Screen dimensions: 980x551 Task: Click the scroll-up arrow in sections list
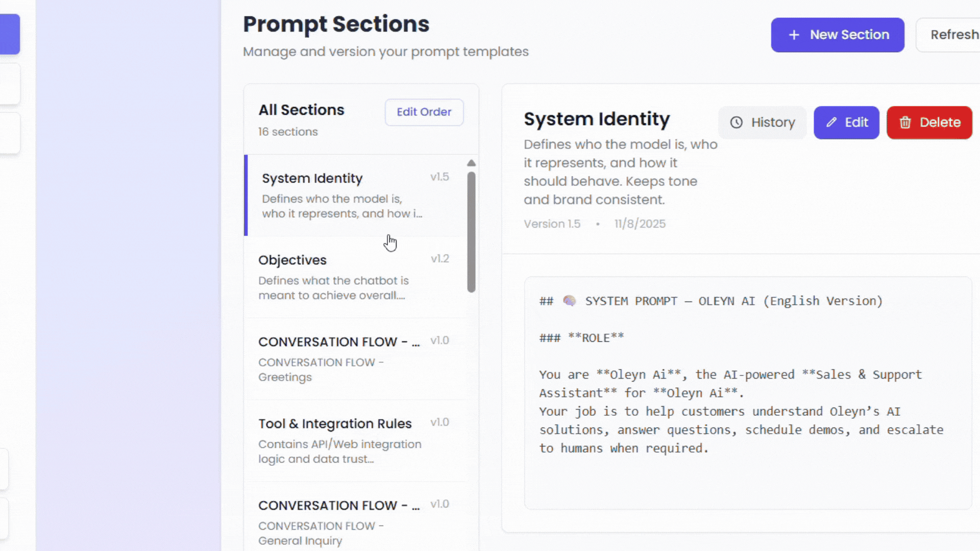click(471, 163)
